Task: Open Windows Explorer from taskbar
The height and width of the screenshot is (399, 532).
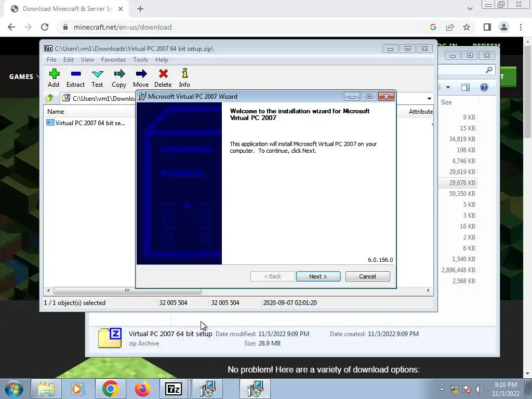Action: (x=46, y=389)
